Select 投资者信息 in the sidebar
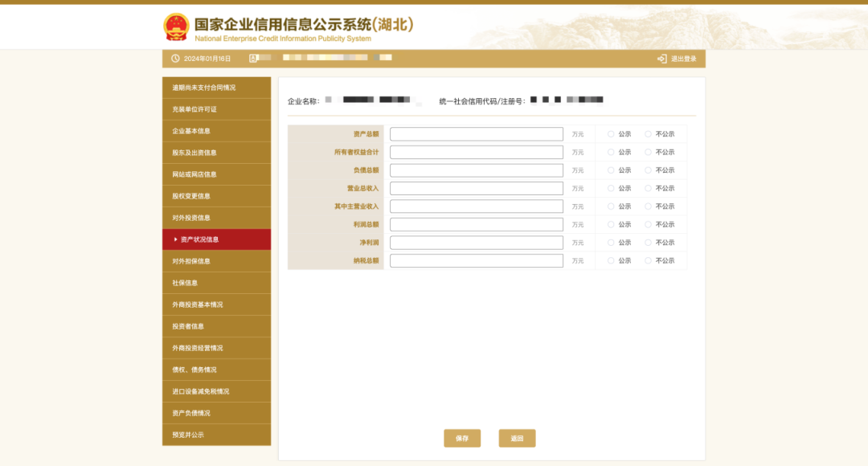The height and width of the screenshot is (466, 868). (x=216, y=326)
